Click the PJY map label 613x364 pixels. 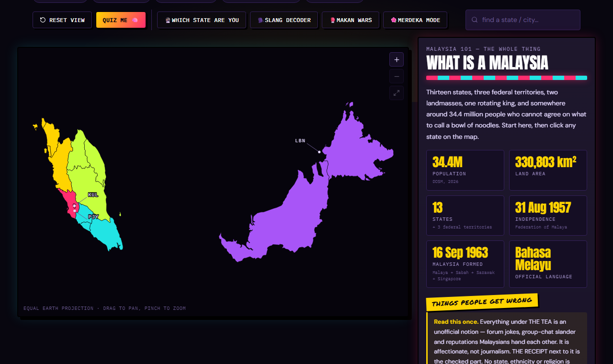[x=93, y=217]
